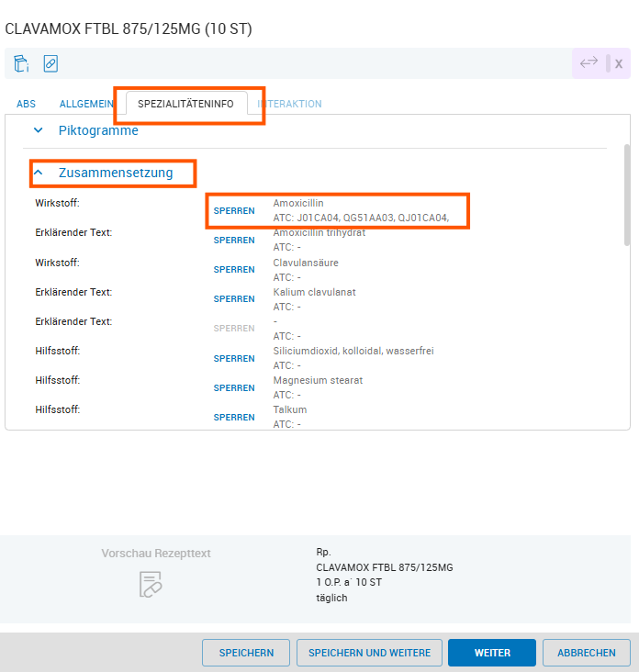Click SPEICHERN UND WEITERE button
This screenshot has height=672, width=639.
(369, 653)
